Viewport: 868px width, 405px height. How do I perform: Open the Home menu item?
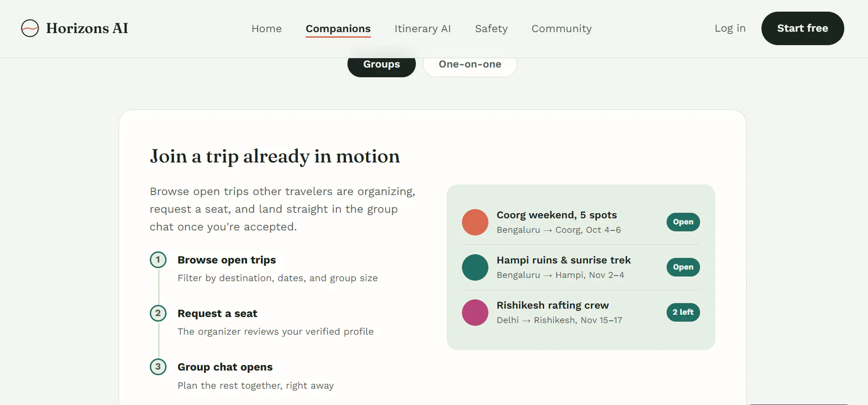(267, 29)
